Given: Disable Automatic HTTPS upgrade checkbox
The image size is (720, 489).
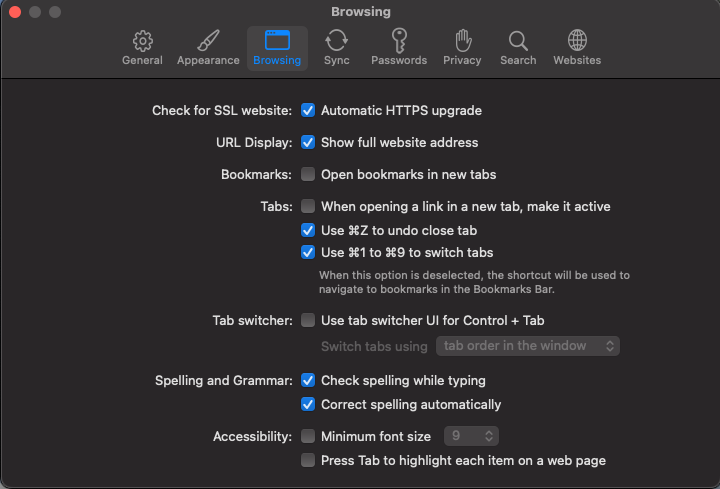Looking at the screenshot, I should click(309, 110).
